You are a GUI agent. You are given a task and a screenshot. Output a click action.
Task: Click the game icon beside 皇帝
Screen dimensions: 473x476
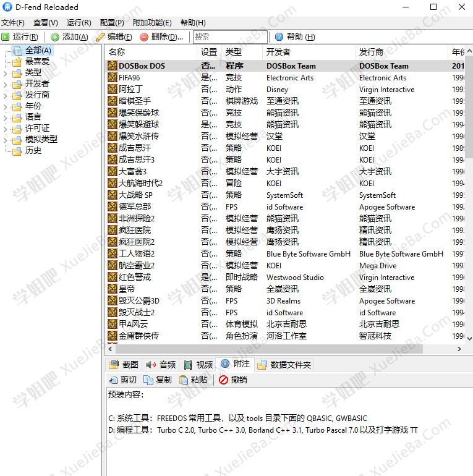click(113, 289)
